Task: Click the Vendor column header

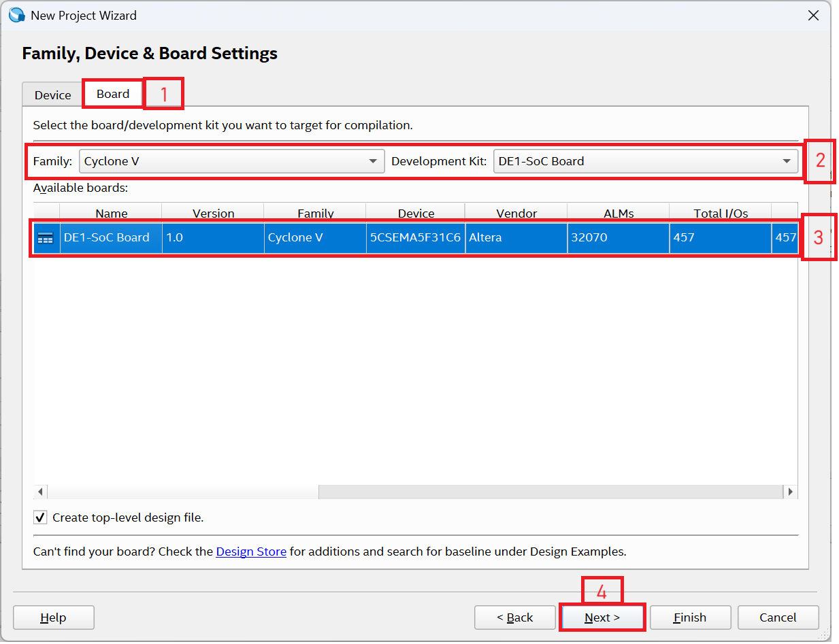Action: coord(516,213)
